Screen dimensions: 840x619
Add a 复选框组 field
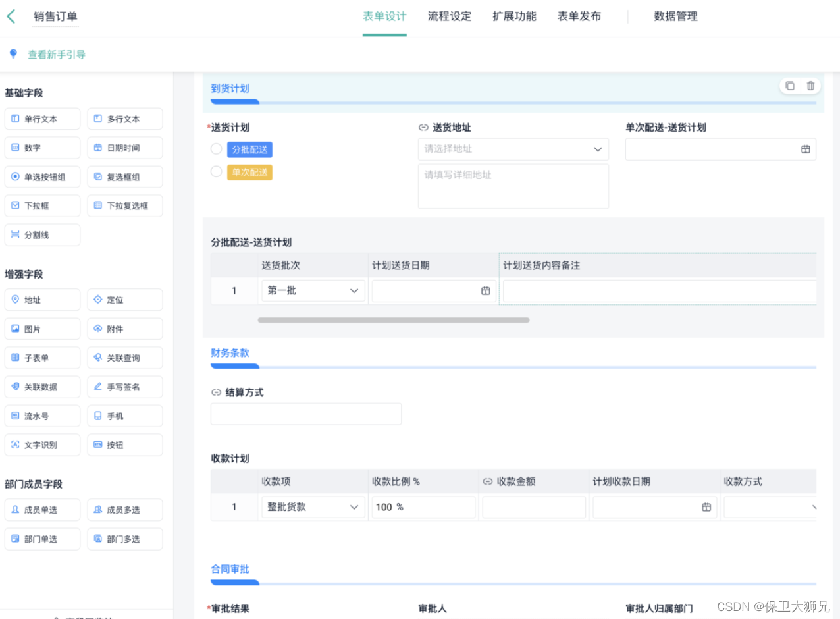coord(125,177)
